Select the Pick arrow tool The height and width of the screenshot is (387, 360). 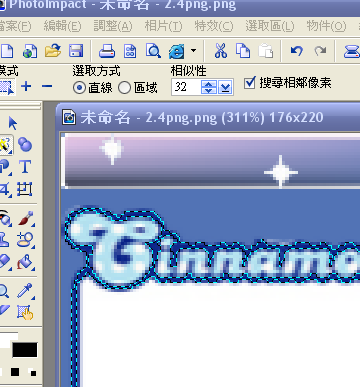[13, 123]
